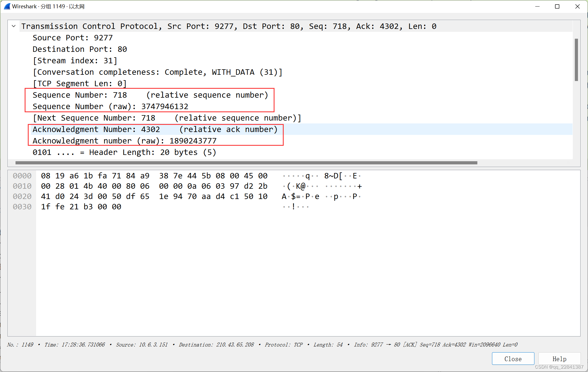The image size is (588, 372).
Task: Click hex byte '41' at start of row 0020
Action: pos(46,196)
